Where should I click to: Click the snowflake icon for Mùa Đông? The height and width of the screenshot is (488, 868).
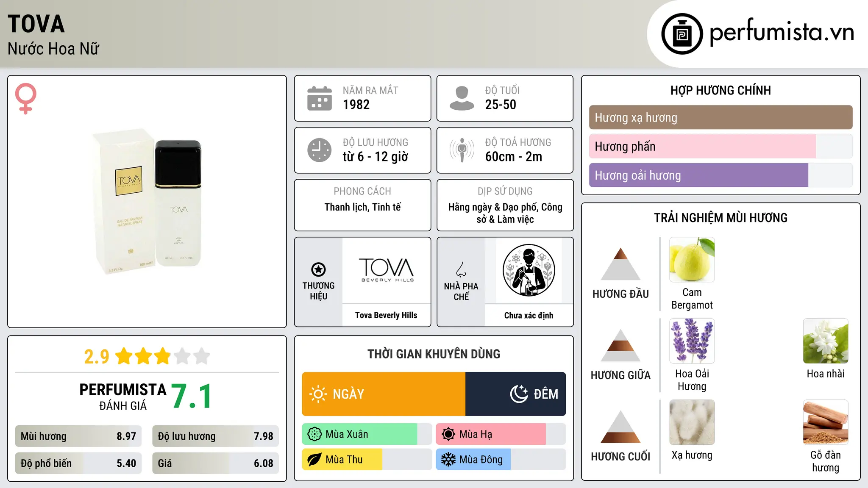click(x=448, y=460)
